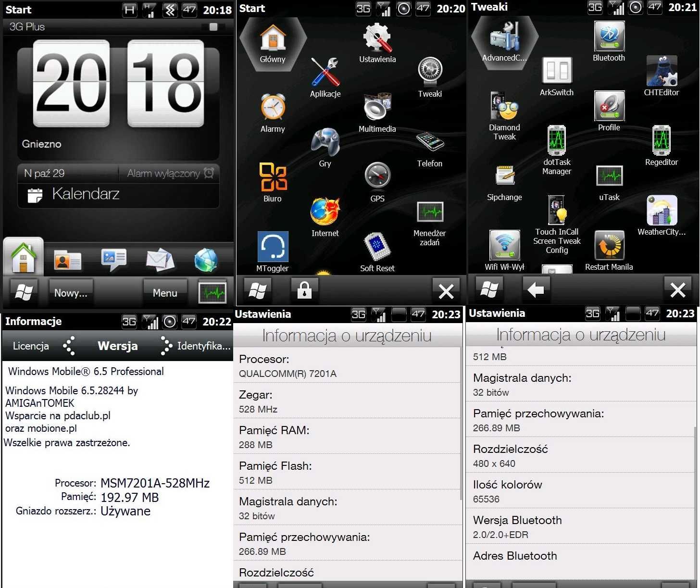Tap the Nowy... softkey
Viewport: 700px width, 588px height.
tap(71, 293)
